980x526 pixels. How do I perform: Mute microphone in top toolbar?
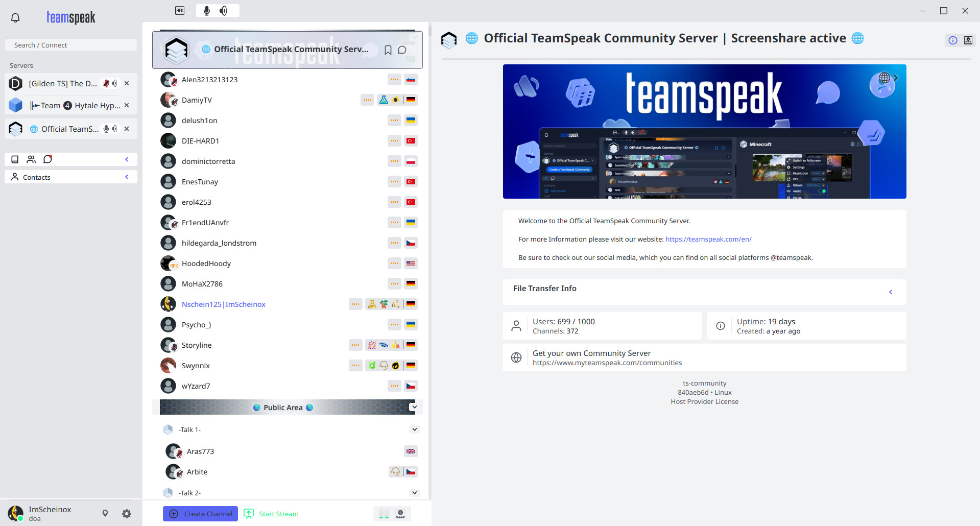tap(207, 11)
